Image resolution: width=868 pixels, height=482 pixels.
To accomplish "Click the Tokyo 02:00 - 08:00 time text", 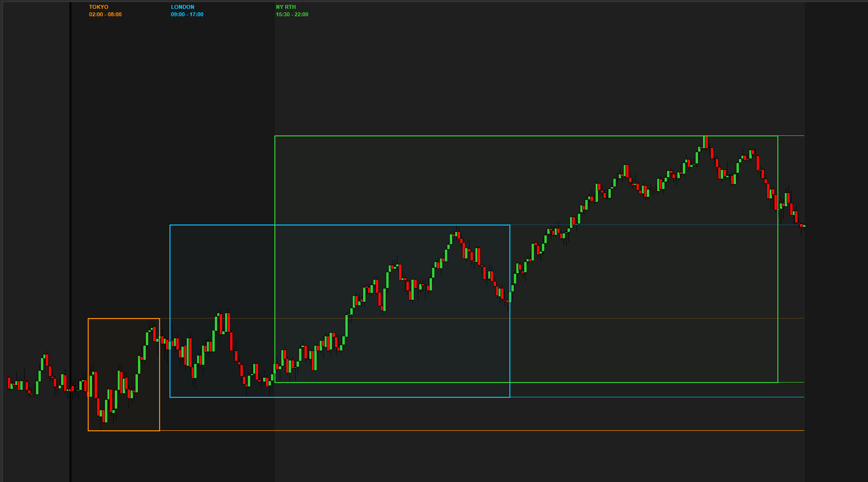I will point(105,14).
